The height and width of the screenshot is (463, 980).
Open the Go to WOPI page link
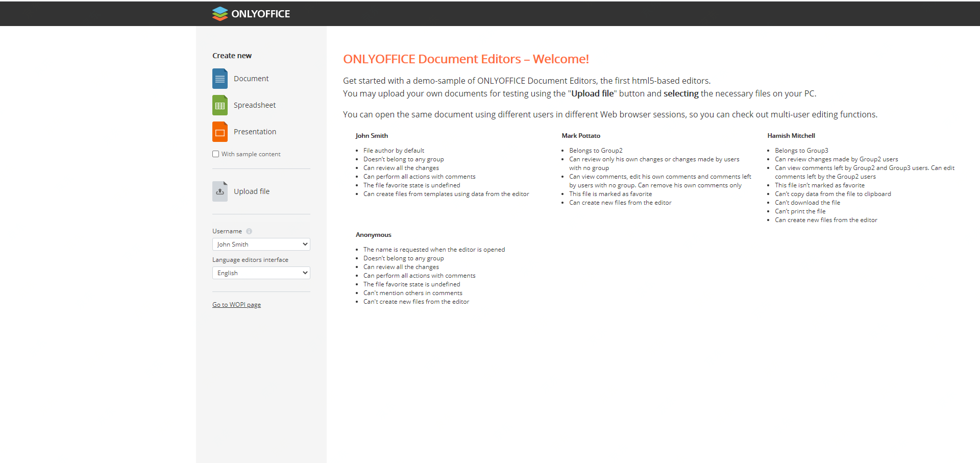click(236, 305)
